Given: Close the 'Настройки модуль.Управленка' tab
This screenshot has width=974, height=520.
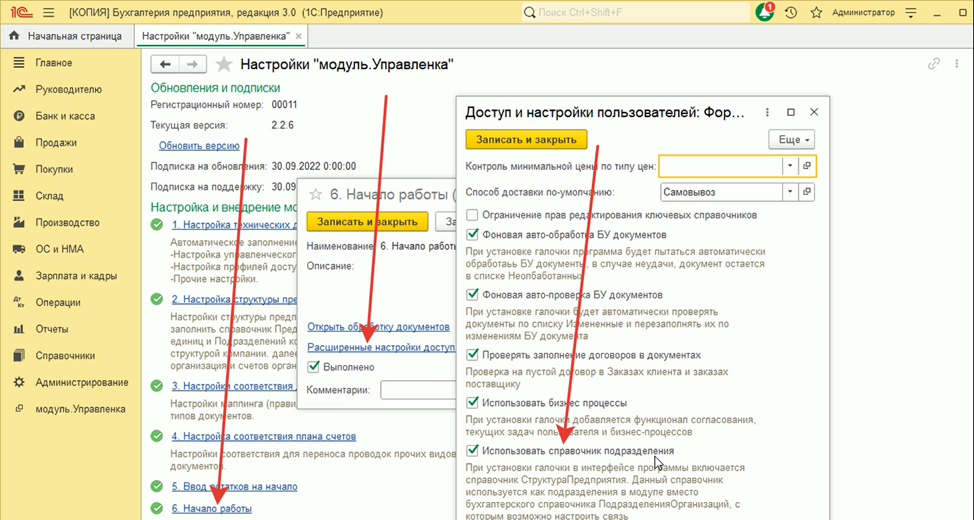Looking at the screenshot, I should click(299, 37).
